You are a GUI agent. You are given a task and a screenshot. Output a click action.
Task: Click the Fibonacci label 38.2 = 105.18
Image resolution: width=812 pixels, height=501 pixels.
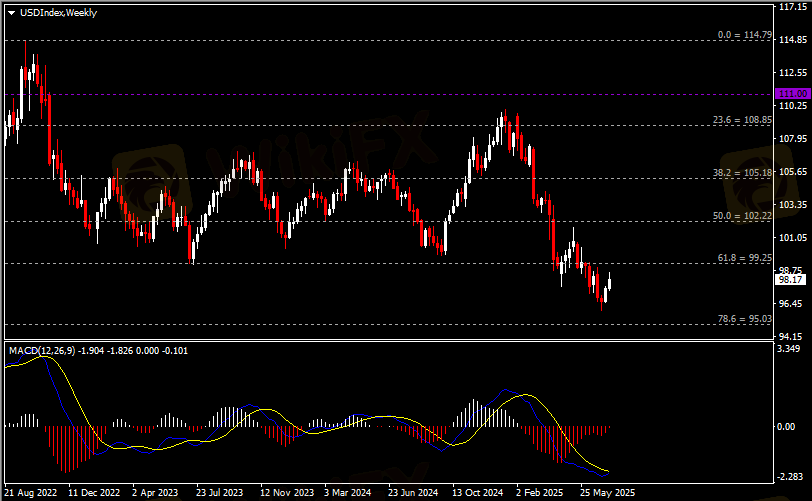pyautogui.click(x=742, y=173)
